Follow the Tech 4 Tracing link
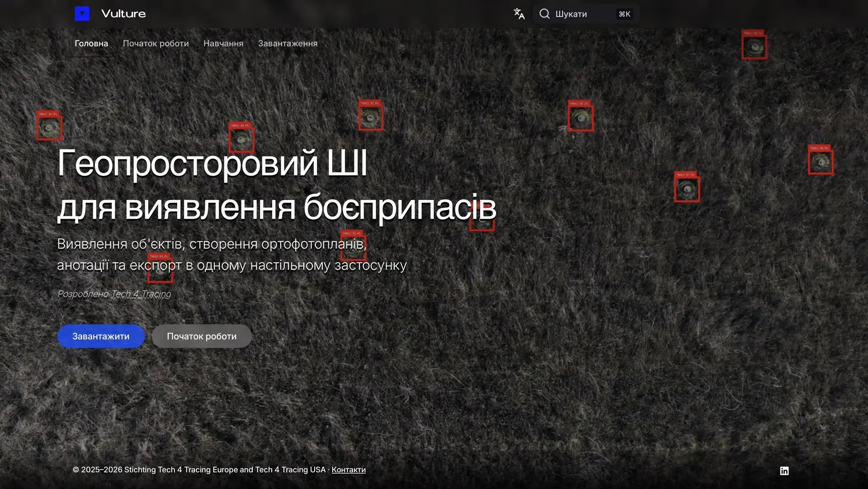 click(x=141, y=294)
